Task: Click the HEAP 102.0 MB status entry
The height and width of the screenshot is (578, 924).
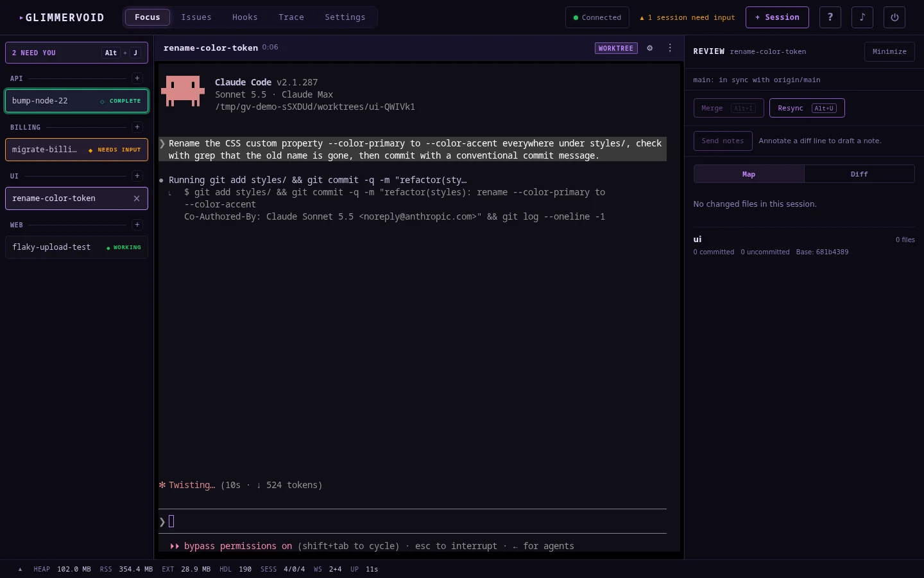Action: click(62, 569)
